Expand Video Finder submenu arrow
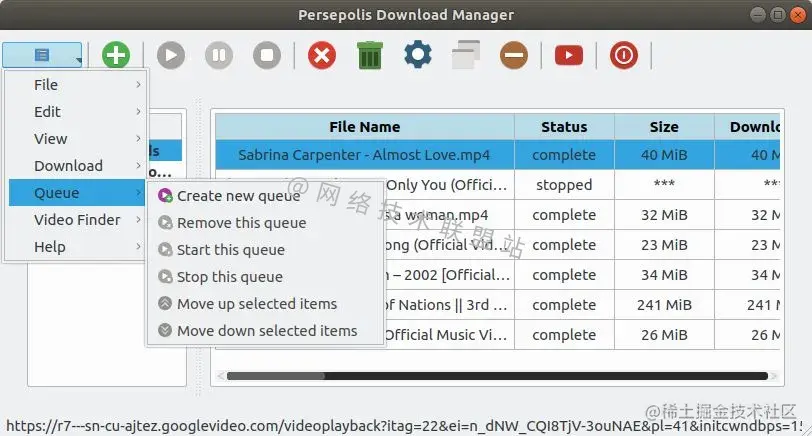 138,220
